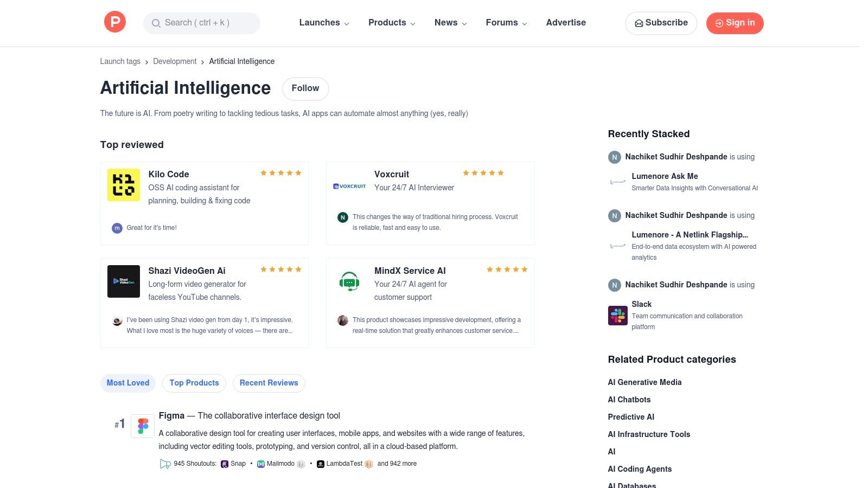This screenshot has width=868, height=488.
Task: Switch to the Top Products tab
Action: pos(194,383)
